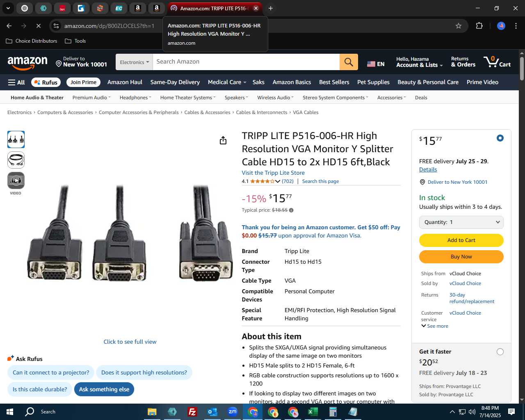
Task: Open a new browser tab
Action: point(271,8)
